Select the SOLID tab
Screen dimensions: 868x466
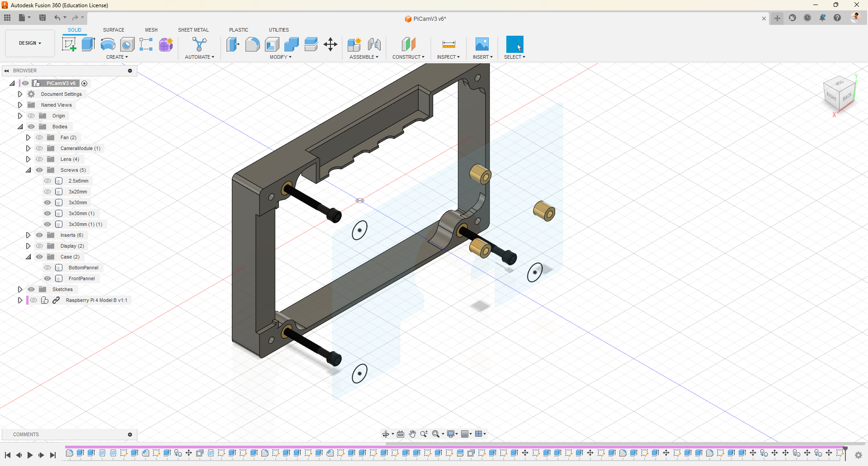(x=75, y=30)
